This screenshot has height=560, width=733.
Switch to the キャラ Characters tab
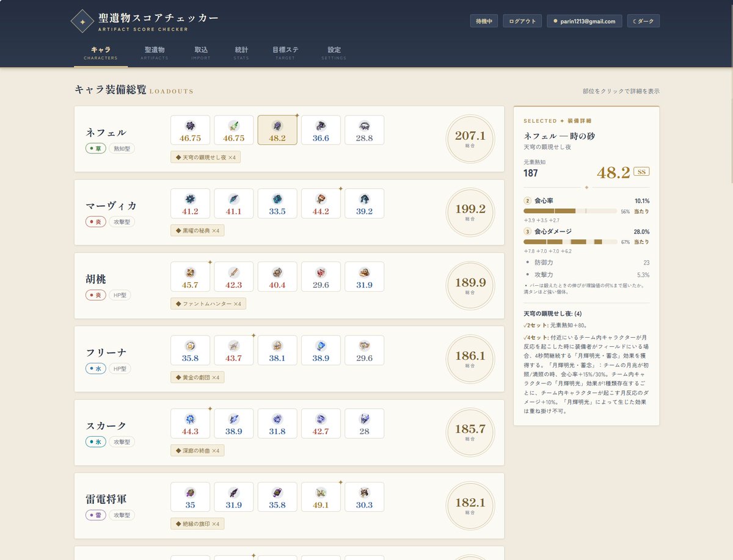tap(100, 53)
